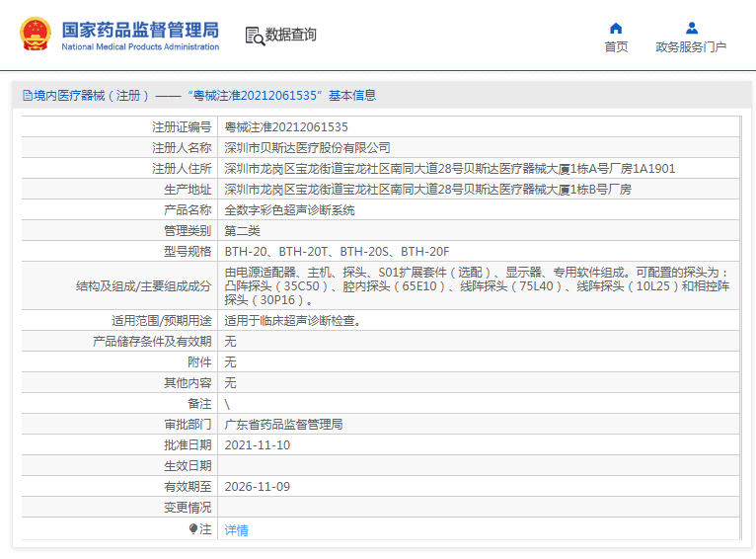Image resolution: width=756 pixels, height=559 pixels.
Task: Click the 注册证编号 row label
Action: coord(182,126)
